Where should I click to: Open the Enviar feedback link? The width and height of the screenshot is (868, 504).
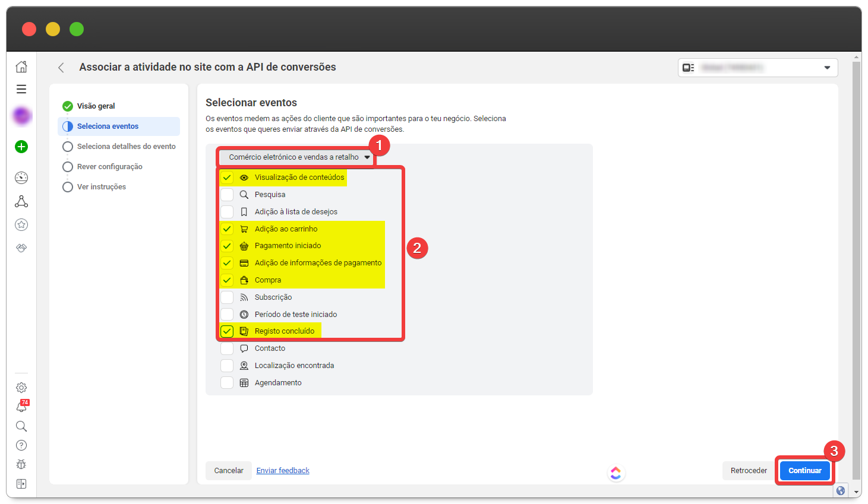pyautogui.click(x=283, y=471)
